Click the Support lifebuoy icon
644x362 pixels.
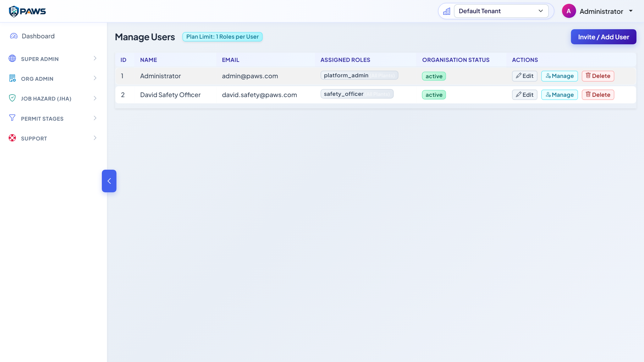pyautogui.click(x=12, y=138)
